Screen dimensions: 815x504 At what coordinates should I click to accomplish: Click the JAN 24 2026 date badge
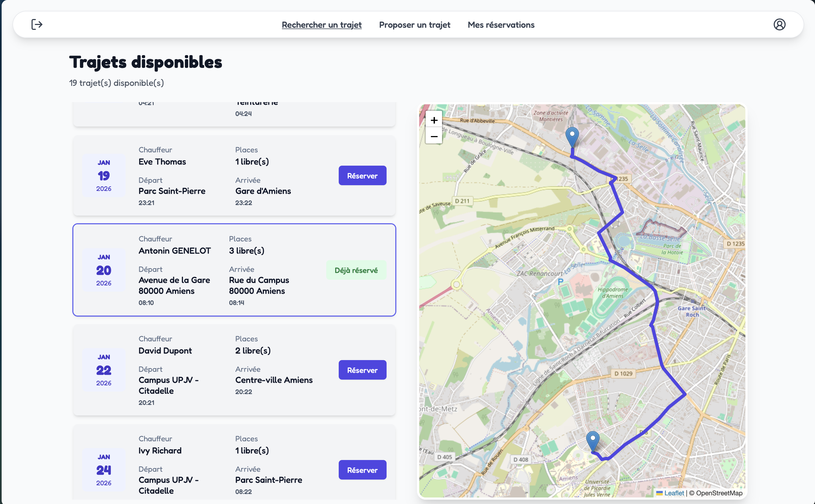pyautogui.click(x=104, y=470)
